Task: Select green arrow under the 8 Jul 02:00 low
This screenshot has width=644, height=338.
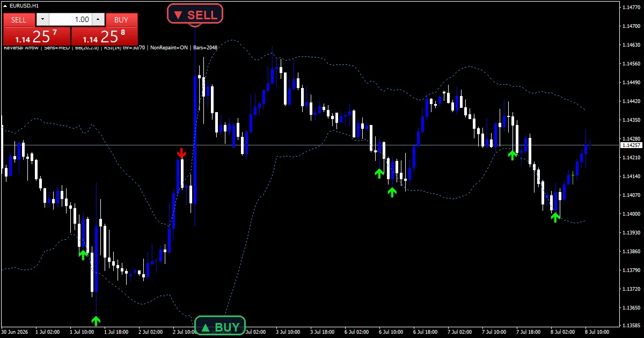Action: click(x=555, y=217)
